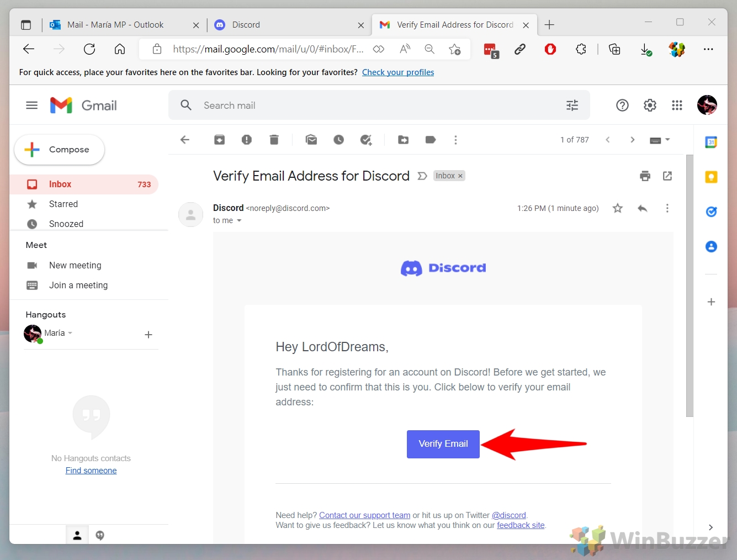
Task: Open browser Settings and more menu
Action: (708, 49)
